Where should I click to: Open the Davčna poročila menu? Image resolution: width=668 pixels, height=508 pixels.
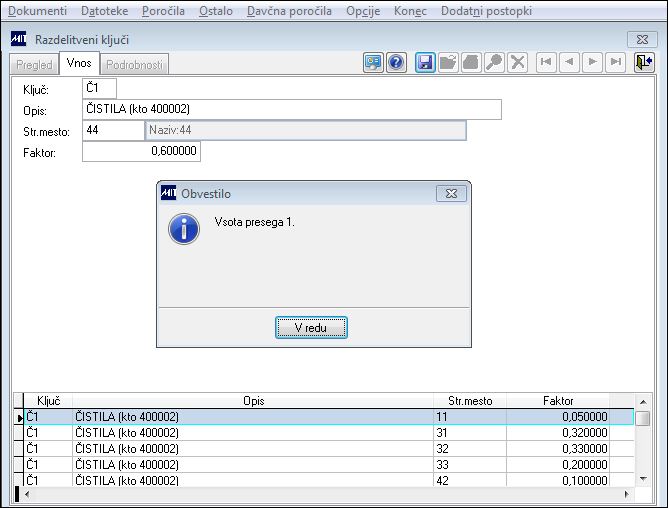pos(289,11)
